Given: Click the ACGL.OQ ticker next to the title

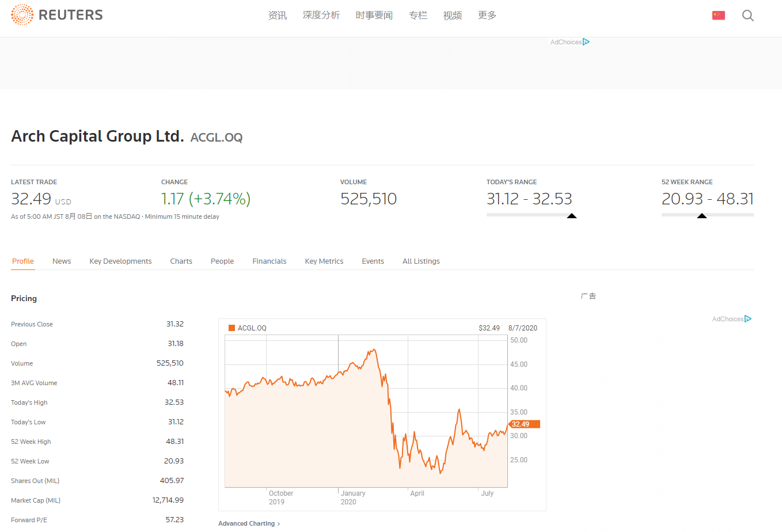Looking at the screenshot, I should click(217, 138).
